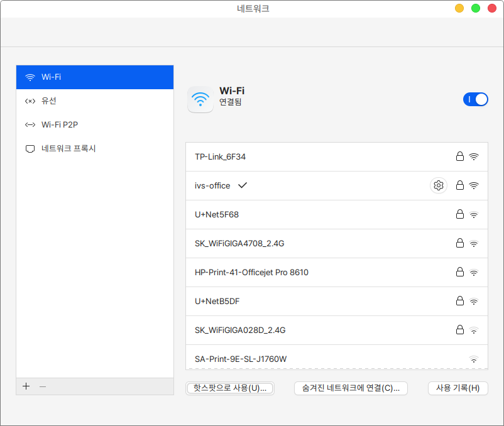Click lock icon on TP-Link_6F34 row
Screen dimensions: 504x426
[459, 156]
